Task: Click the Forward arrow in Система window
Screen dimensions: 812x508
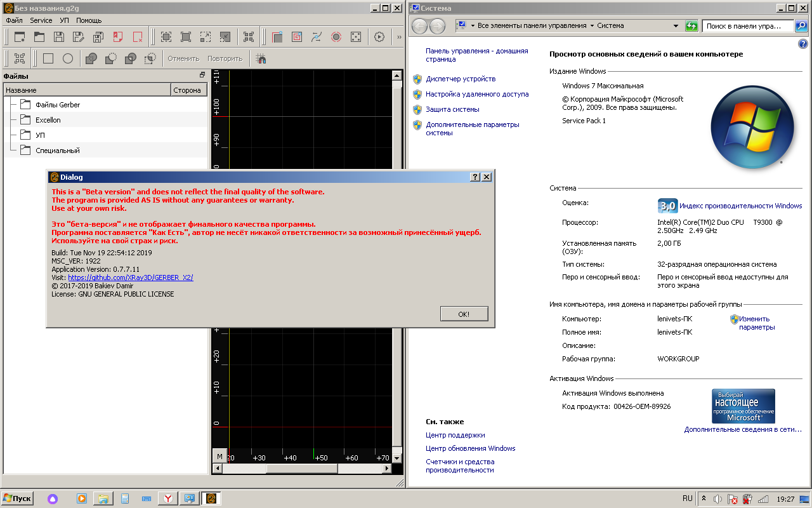Action: tap(438, 26)
